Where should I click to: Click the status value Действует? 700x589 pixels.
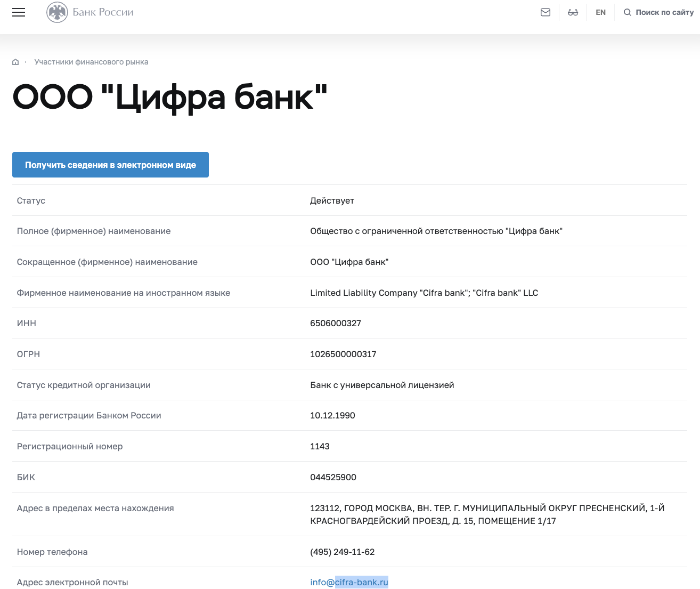pos(332,200)
